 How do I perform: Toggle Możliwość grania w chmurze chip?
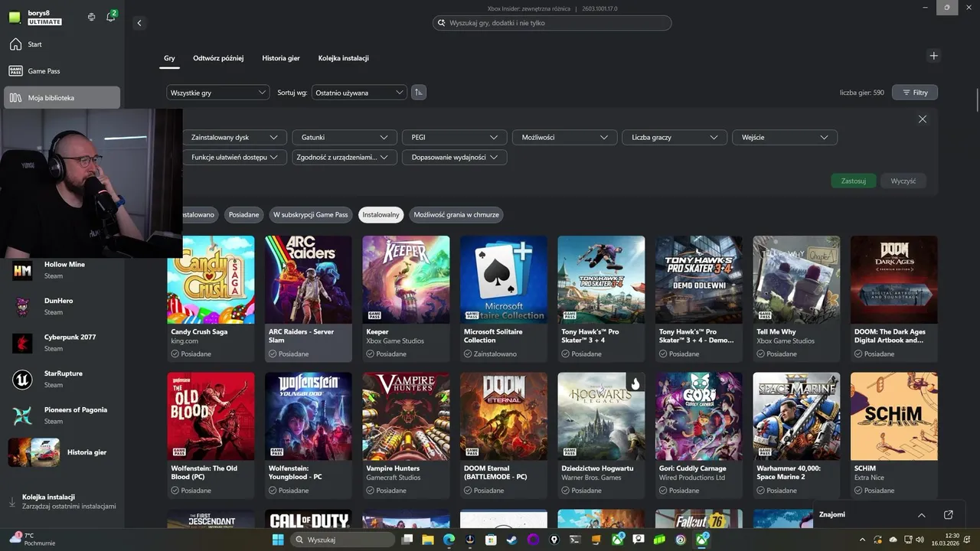[x=456, y=215]
